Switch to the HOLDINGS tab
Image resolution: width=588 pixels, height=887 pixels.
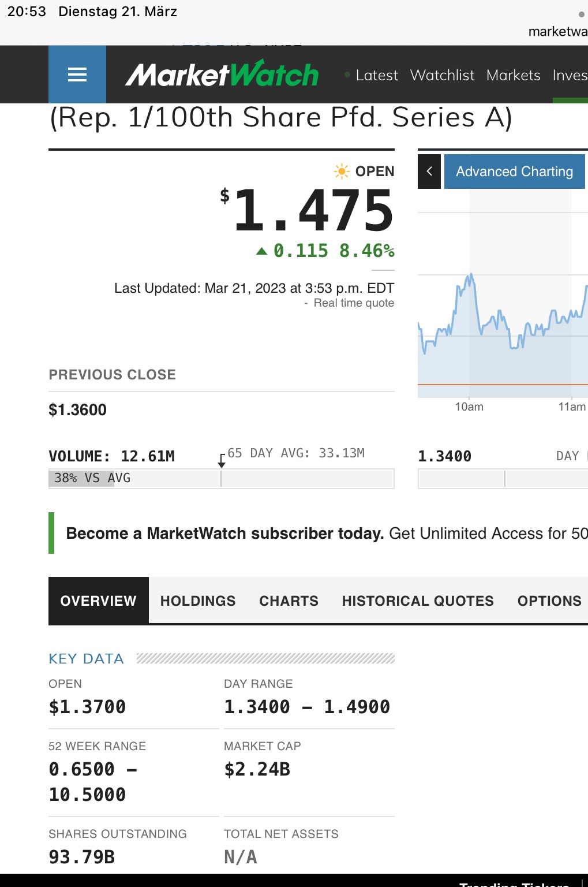tap(197, 601)
